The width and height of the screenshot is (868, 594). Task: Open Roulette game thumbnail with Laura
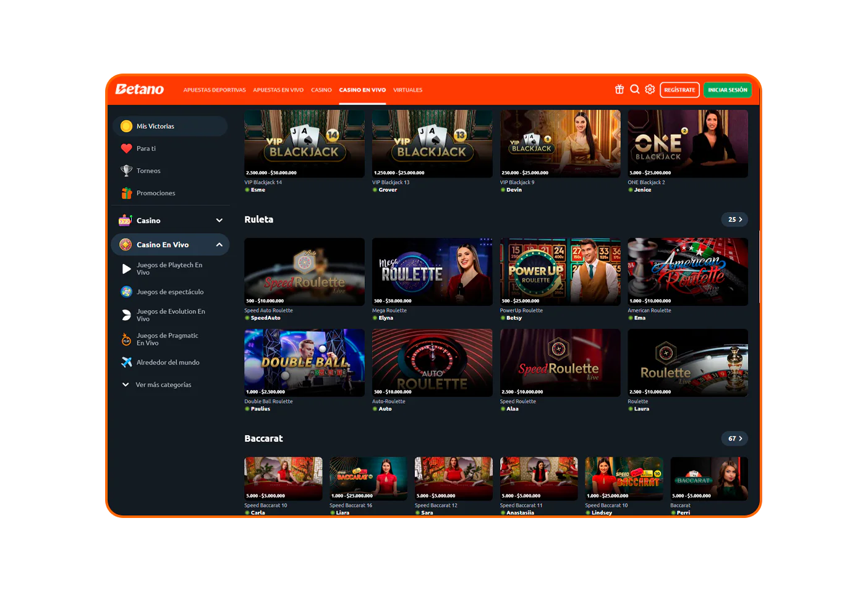click(688, 363)
